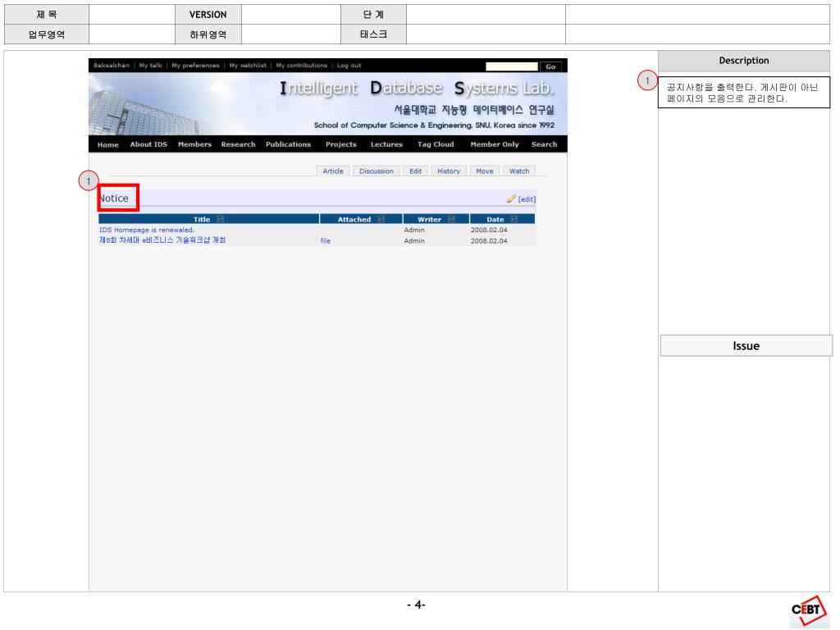Open the Tag Cloud page
Image resolution: width=840 pixels, height=630 pixels.
click(436, 144)
